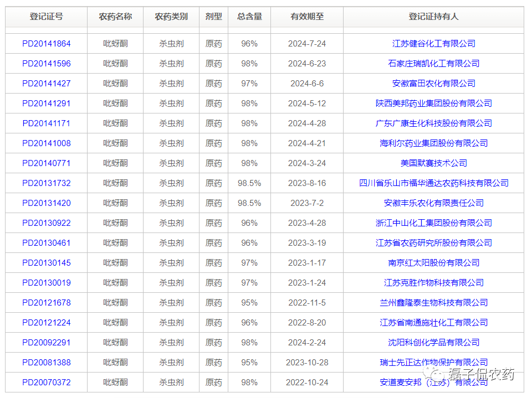Image resolution: width=532 pixels, height=398 pixels.
Task: Open holder 美国默赛技术公司
Action: 433,163
